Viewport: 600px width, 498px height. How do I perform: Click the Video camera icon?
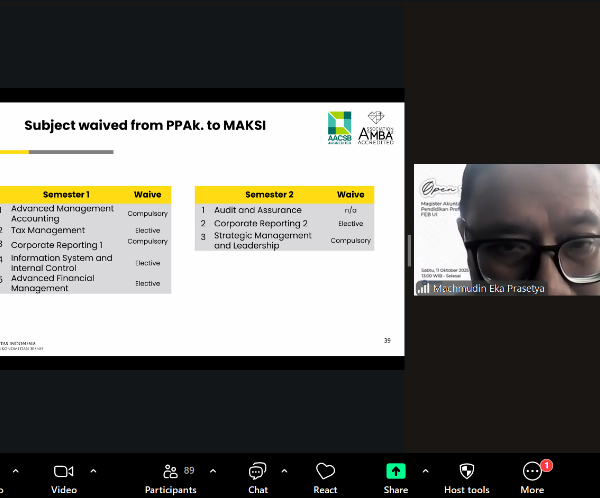(64, 471)
